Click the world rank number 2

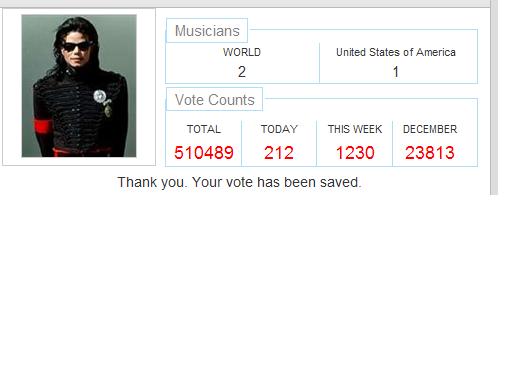242,72
